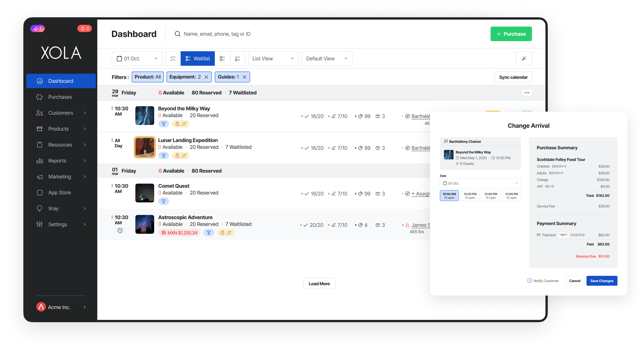Expand the Customers sidebar section
Screen dimensions: 644x351
(x=61, y=113)
